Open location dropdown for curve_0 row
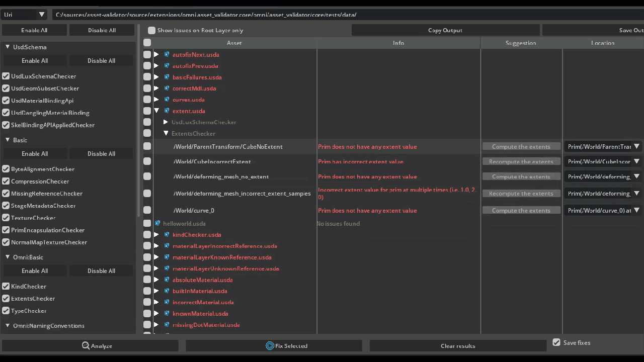Screen dimensions: 644x362 (636, 211)
